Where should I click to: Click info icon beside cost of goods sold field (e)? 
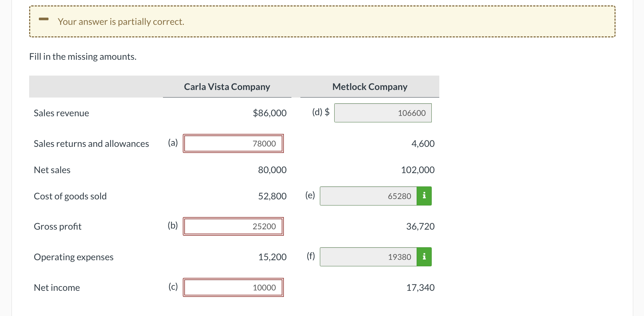pos(424,196)
